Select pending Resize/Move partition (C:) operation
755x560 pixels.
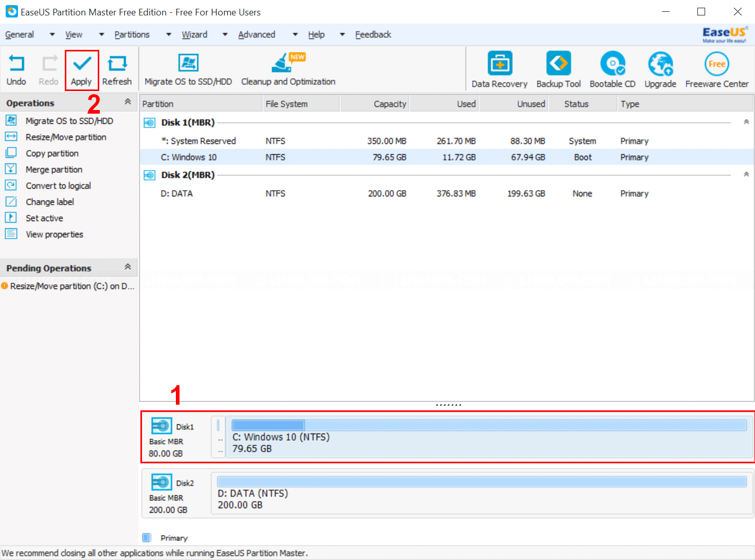68,286
